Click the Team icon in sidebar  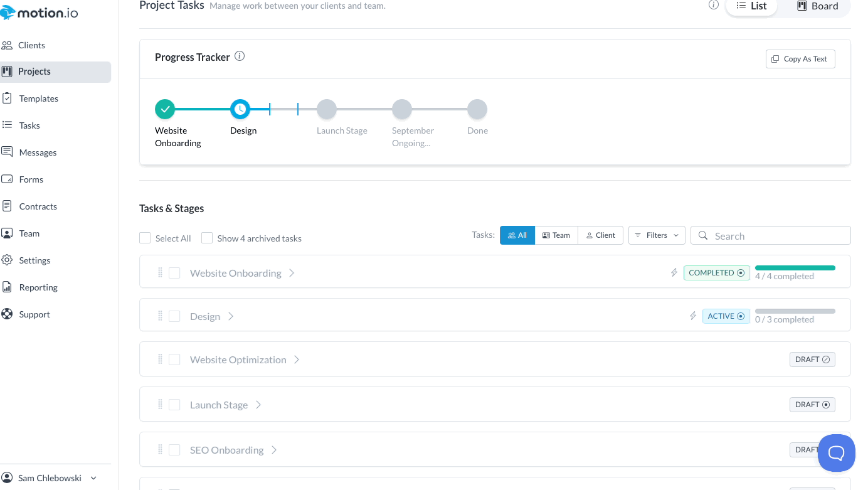(7, 233)
